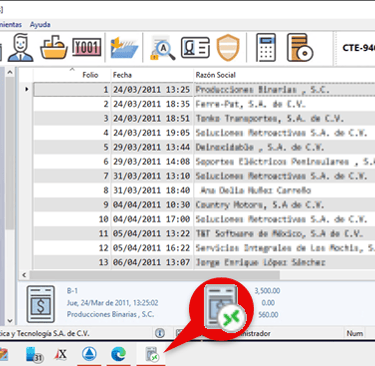Click the ID card toolbar icon
The width and height of the screenshot is (375, 366).
pos(195,47)
